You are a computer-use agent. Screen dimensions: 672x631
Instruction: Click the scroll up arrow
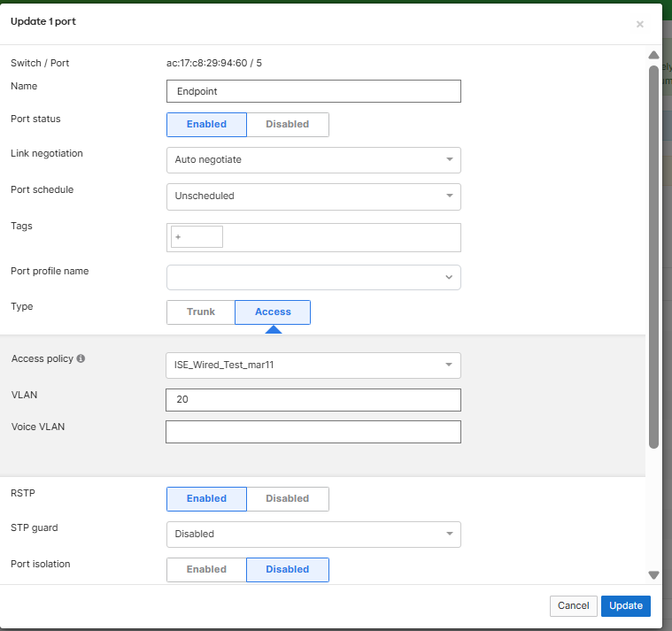(x=653, y=55)
